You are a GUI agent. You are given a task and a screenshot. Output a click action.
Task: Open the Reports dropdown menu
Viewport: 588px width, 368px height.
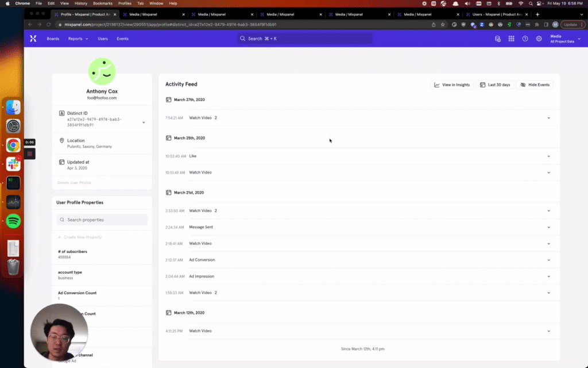[78, 39]
